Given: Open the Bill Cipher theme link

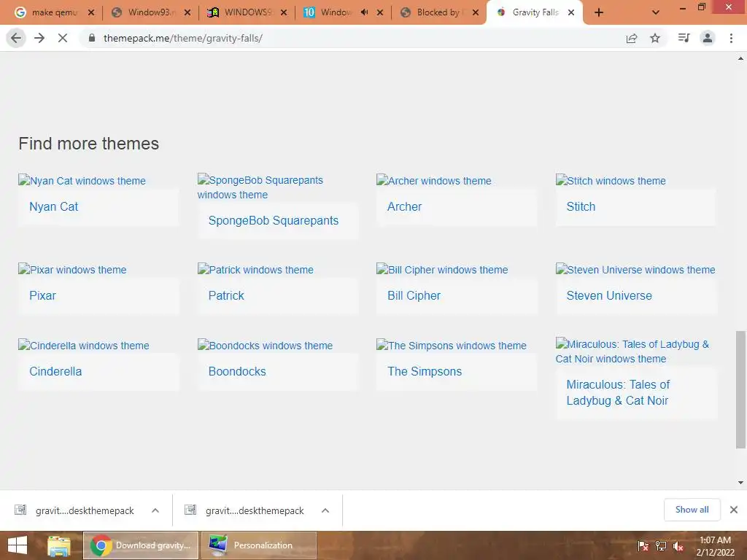Looking at the screenshot, I should [x=414, y=296].
